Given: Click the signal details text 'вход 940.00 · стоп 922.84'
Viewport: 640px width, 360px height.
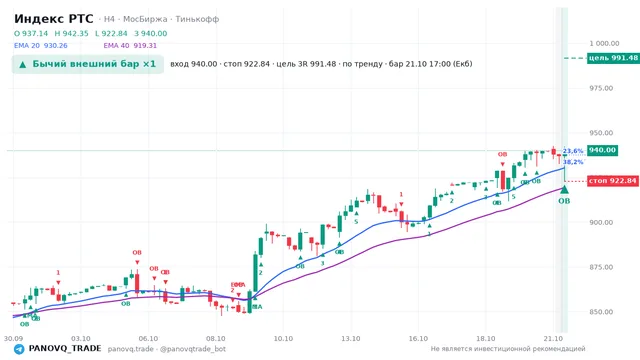Looking at the screenshot, I should (x=220, y=64).
